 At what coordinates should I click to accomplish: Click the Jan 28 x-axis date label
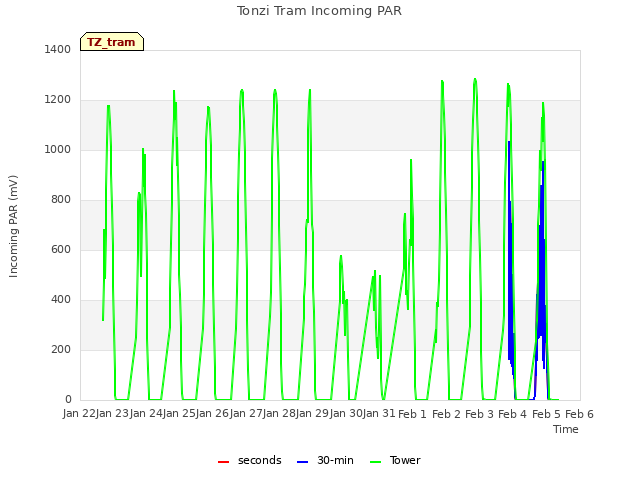tap(279, 413)
